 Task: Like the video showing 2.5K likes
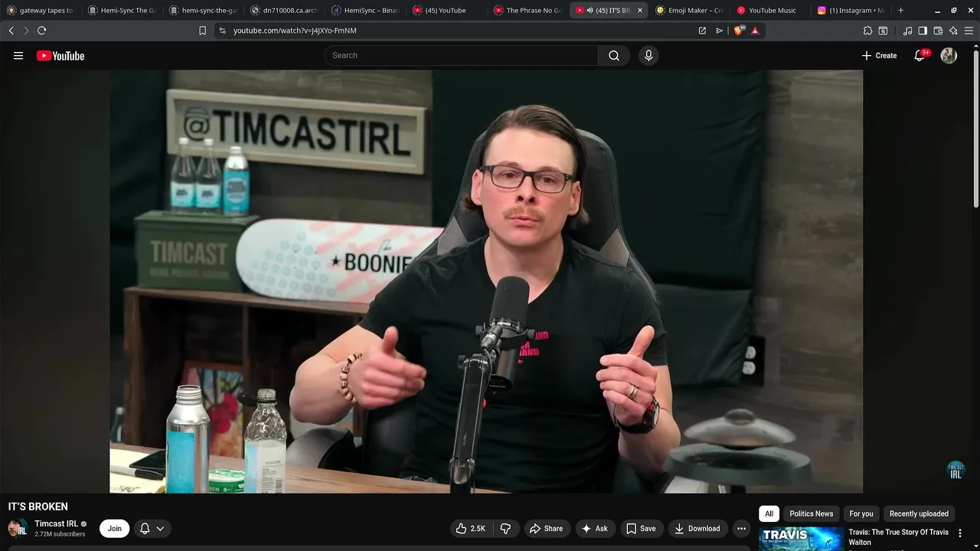coord(471,529)
